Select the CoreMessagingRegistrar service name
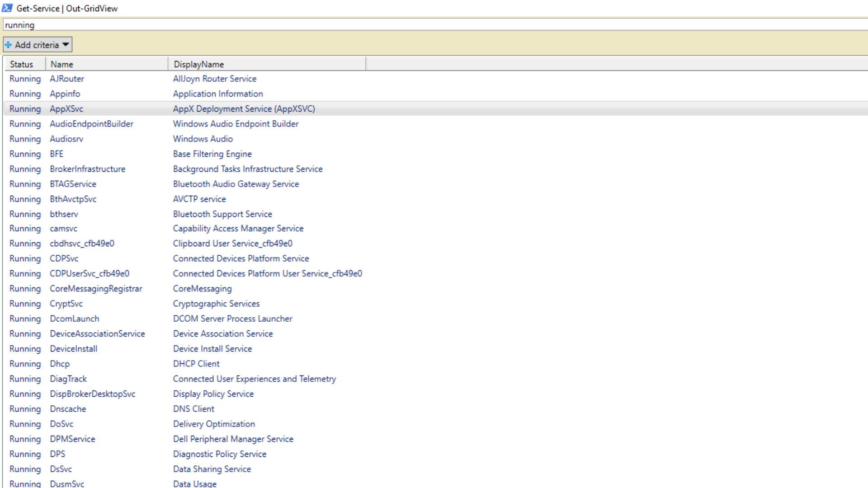 96,289
